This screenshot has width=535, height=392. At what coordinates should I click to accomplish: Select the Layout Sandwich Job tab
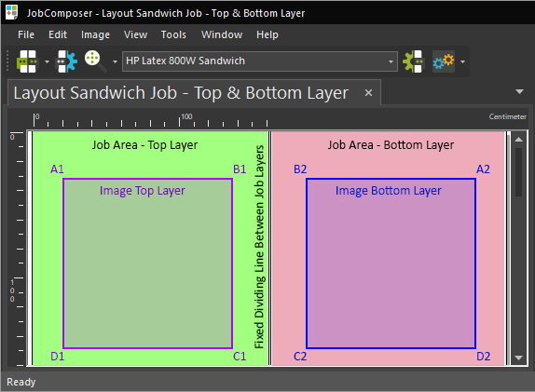click(x=181, y=93)
